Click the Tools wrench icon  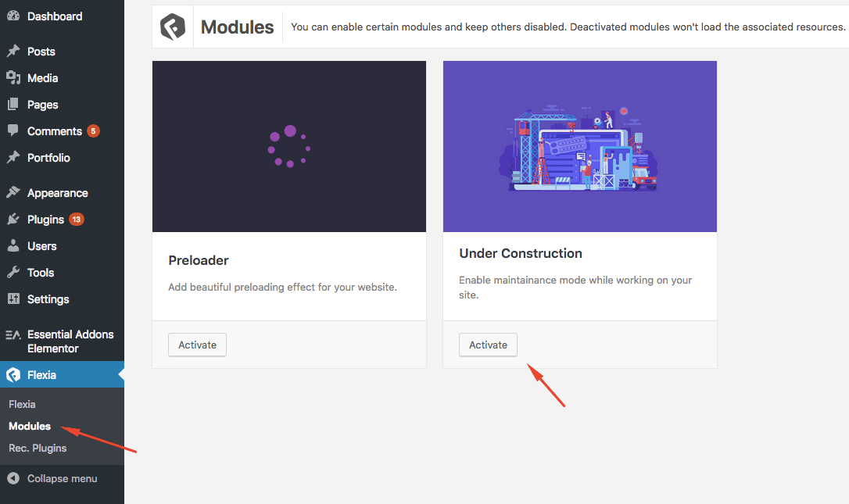tap(13, 272)
